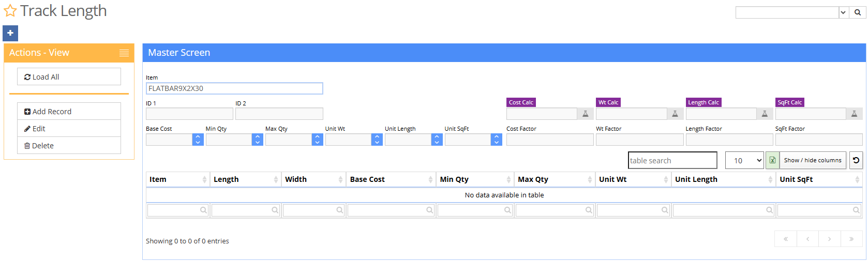Go to previous page arrow
Viewport: 868px width, 262px height.
807,239
